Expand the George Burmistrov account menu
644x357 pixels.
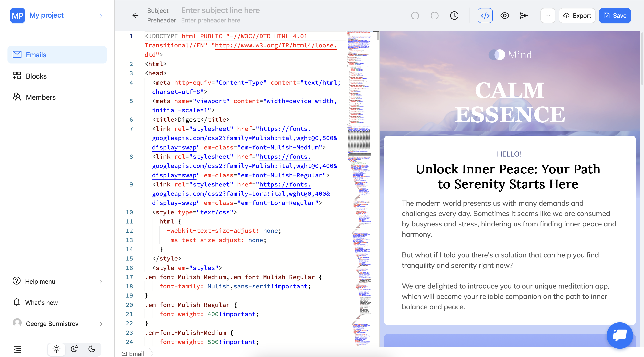point(58,324)
